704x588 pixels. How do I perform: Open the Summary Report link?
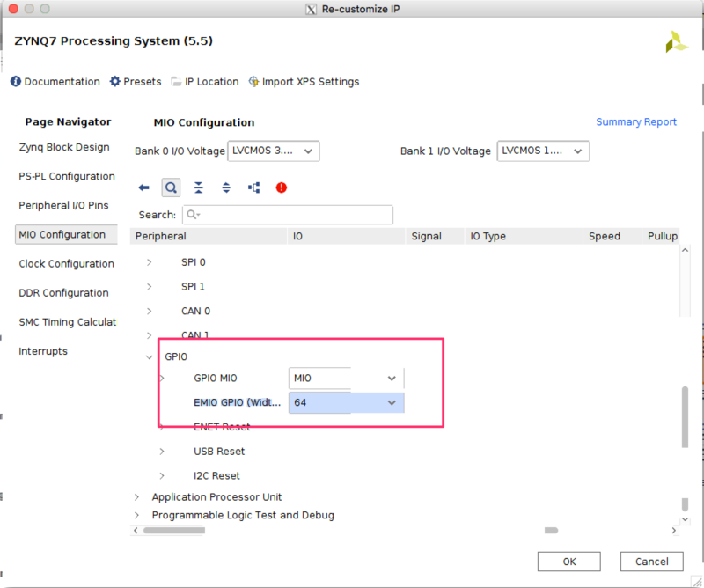tap(635, 121)
